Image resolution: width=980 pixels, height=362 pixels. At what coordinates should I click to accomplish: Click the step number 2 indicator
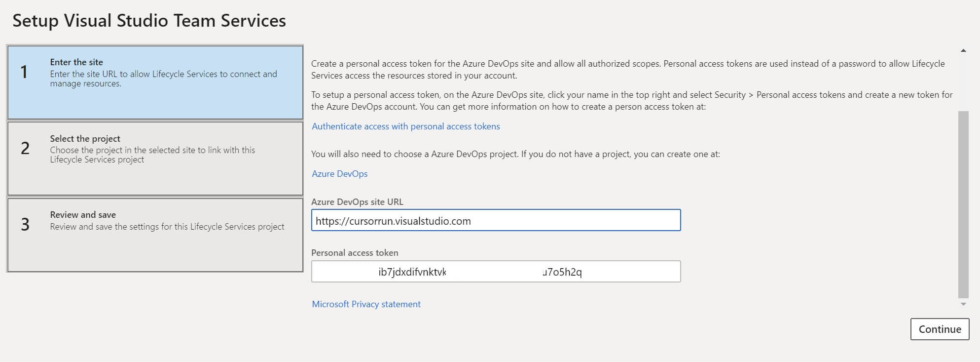coord(25,148)
